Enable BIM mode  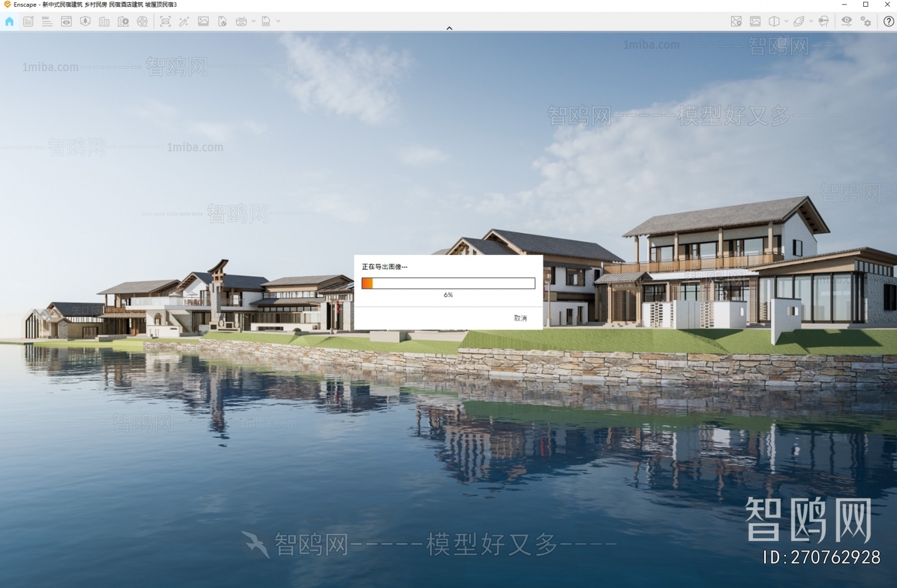47,21
